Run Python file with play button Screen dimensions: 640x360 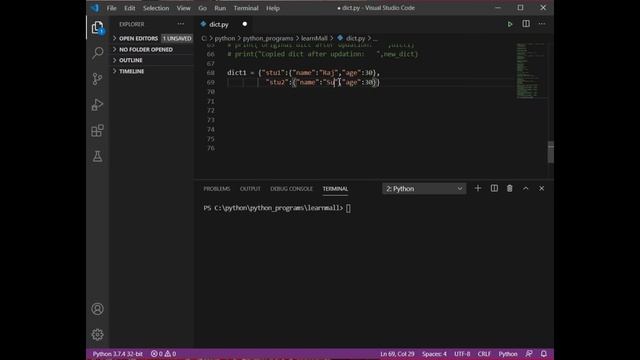click(x=510, y=24)
